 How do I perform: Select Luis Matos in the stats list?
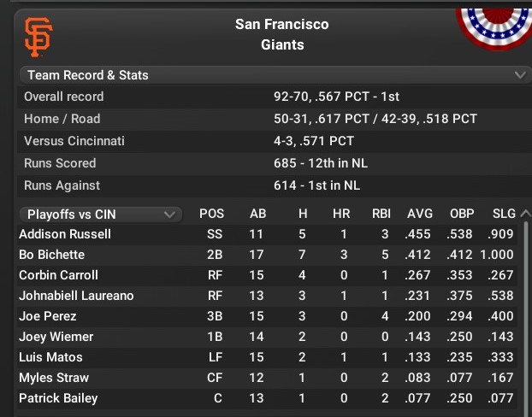[50, 357]
